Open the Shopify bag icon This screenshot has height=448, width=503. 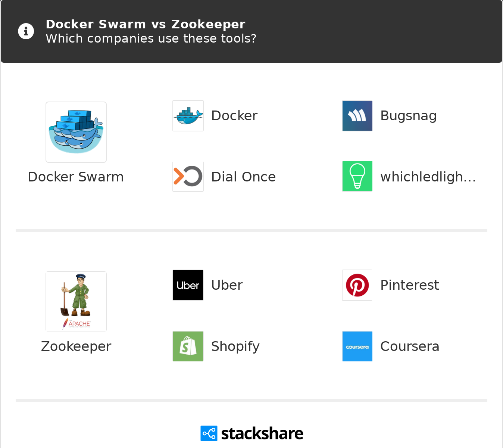(x=188, y=346)
